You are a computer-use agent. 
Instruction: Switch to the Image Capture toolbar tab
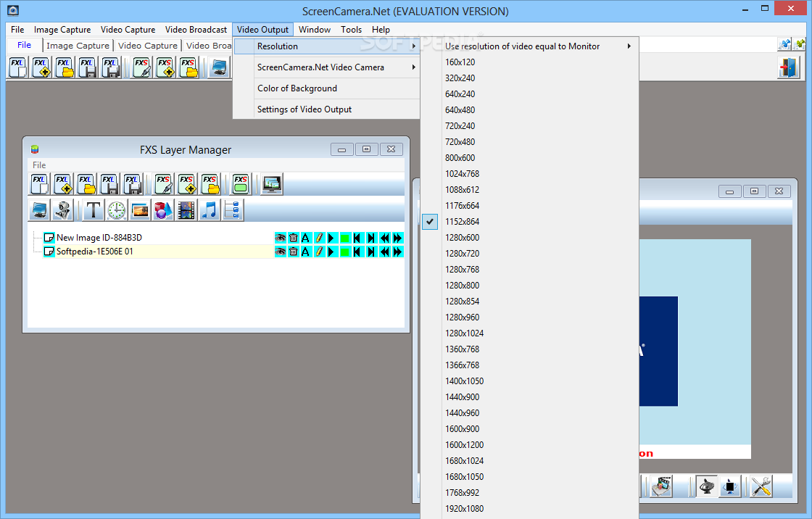click(78, 46)
